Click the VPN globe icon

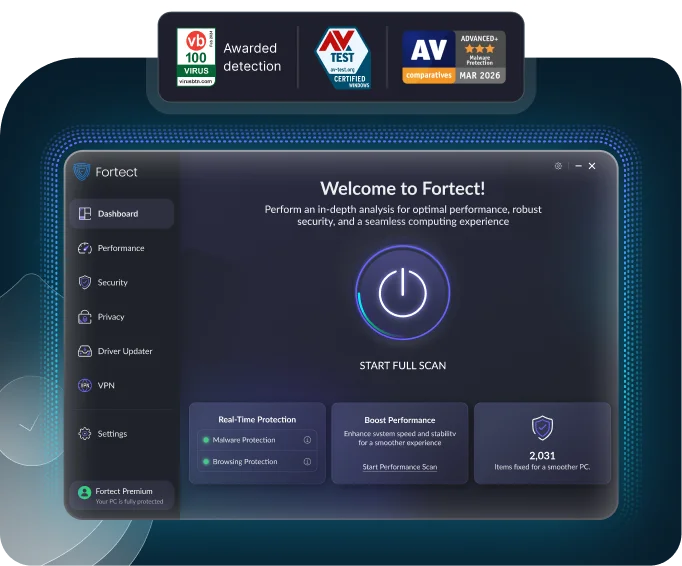click(x=85, y=385)
